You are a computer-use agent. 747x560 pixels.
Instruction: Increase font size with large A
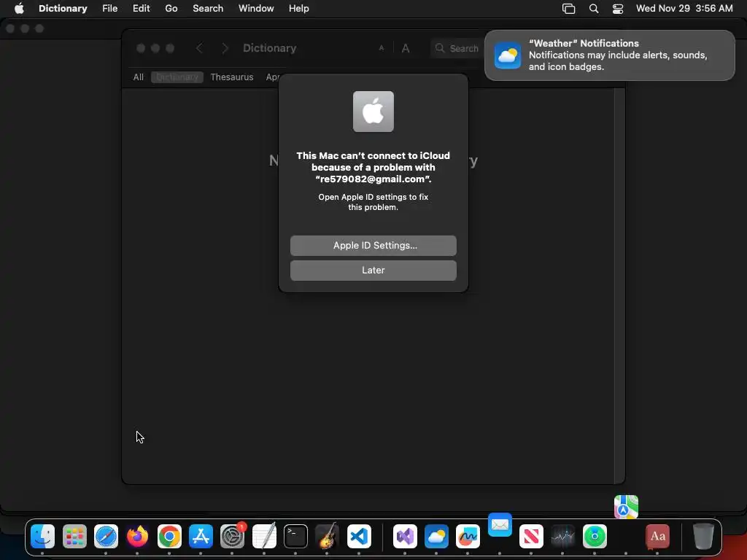pos(406,48)
